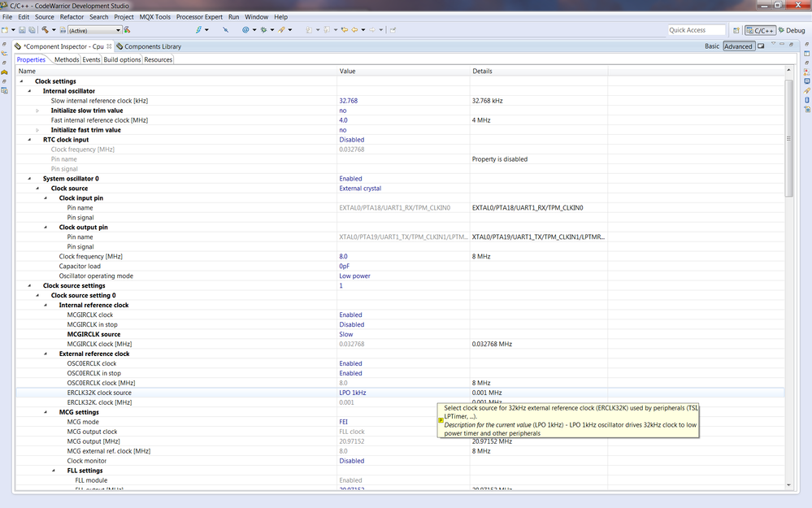This screenshot has width=812, height=508.
Task: Open ERCLK32K clock source LPO 1kHz dropdown
Action: pyautogui.click(x=353, y=393)
